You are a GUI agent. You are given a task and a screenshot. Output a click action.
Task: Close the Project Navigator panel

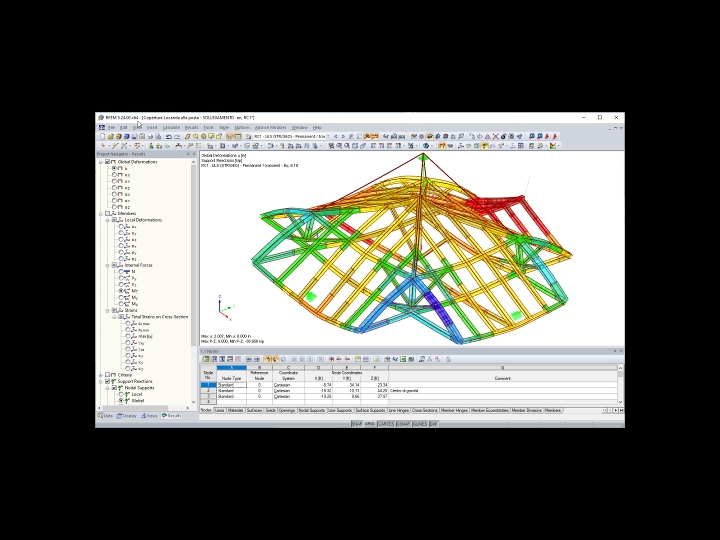(194, 154)
